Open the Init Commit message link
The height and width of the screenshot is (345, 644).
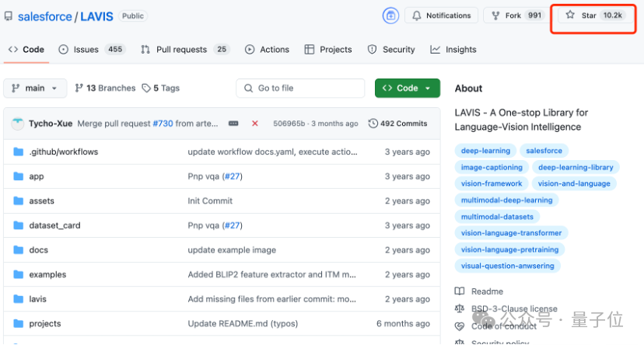[x=210, y=201]
